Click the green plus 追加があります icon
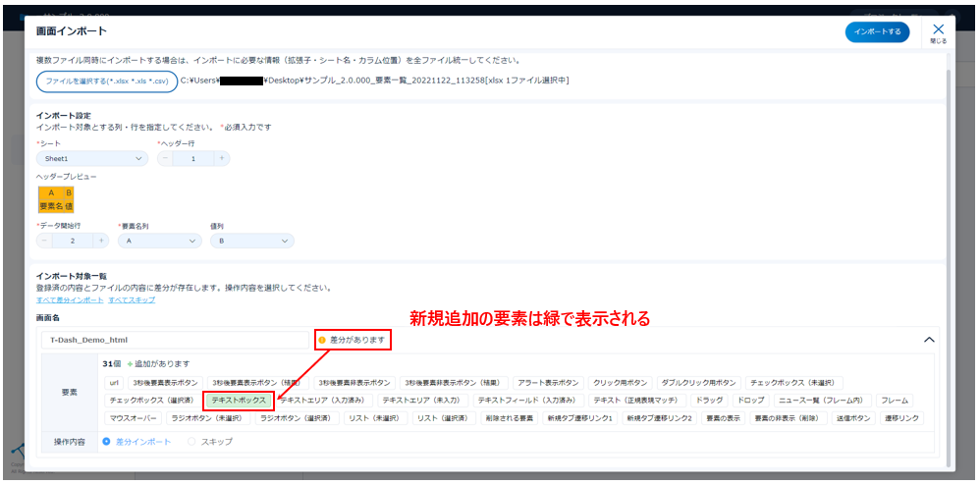The width and height of the screenshot is (980, 485). [x=130, y=364]
